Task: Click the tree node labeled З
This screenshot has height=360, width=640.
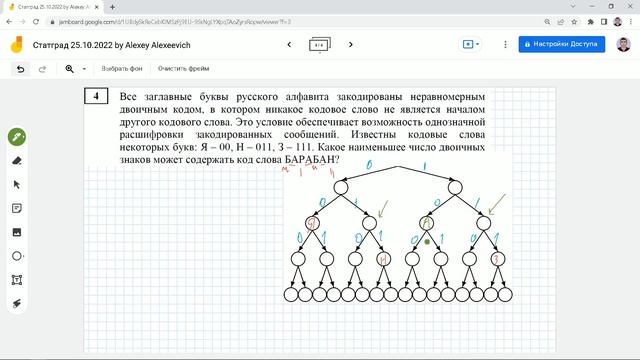Action: coord(498,259)
